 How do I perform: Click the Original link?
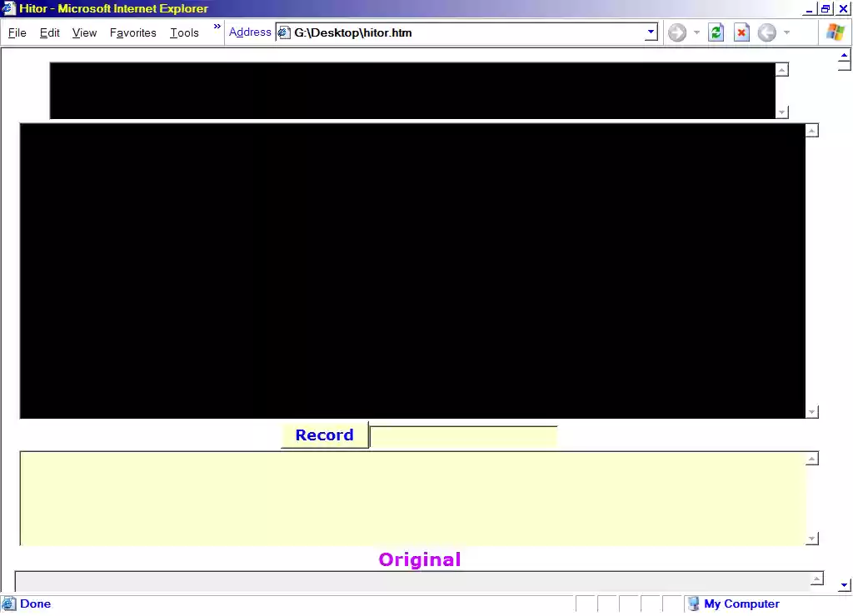tap(420, 559)
